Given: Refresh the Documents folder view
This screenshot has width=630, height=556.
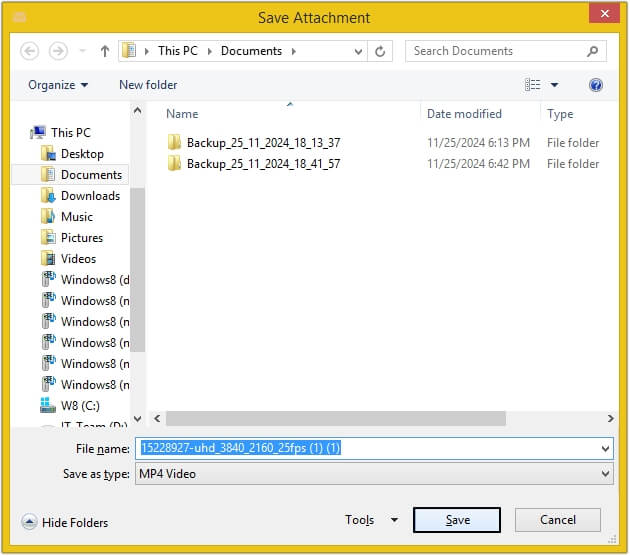Looking at the screenshot, I should tap(380, 51).
